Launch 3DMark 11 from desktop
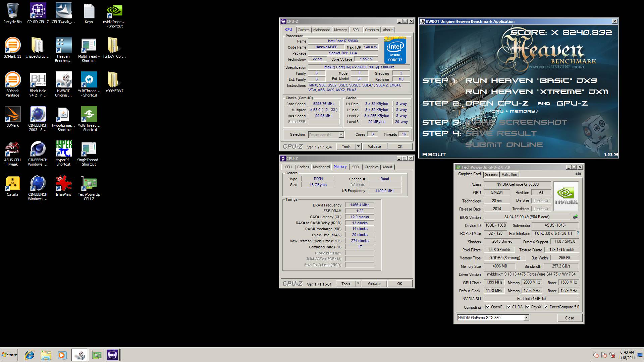Screen dimensions: 644x362 pyautogui.click(x=12, y=48)
